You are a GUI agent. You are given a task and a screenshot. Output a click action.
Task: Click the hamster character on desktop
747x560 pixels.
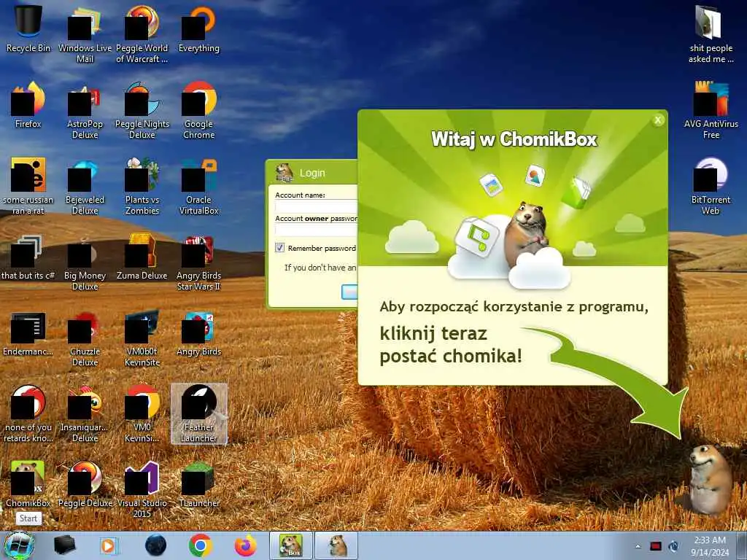[710, 478]
